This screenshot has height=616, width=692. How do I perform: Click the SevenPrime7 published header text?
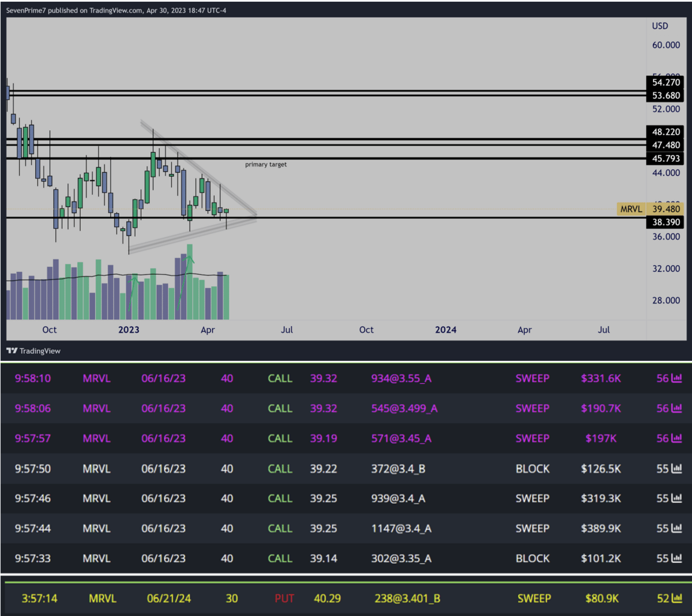[x=116, y=10]
